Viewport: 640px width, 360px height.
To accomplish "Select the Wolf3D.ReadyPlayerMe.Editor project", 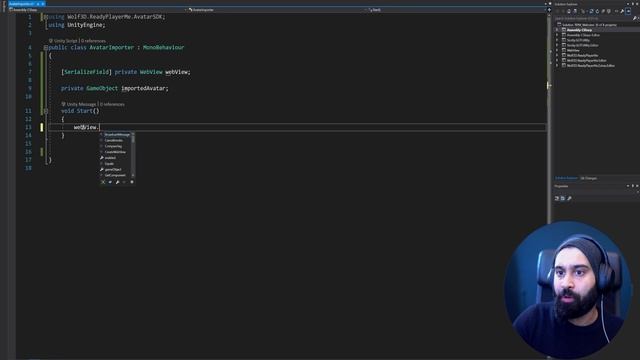I will 587,60.
